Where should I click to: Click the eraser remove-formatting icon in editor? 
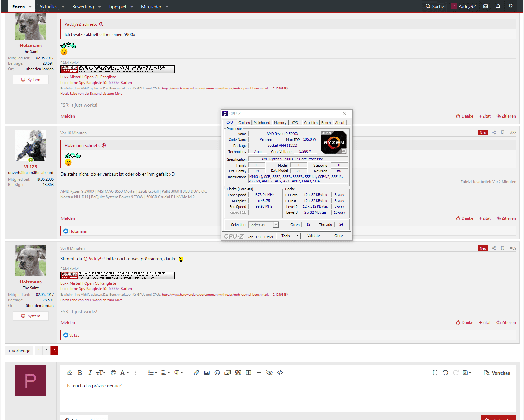[x=69, y=373]
